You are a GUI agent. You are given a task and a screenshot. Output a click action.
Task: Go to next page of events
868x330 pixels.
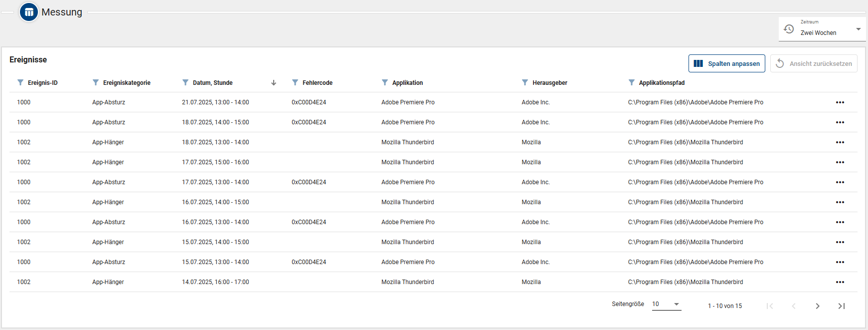[x=818, y=306]
